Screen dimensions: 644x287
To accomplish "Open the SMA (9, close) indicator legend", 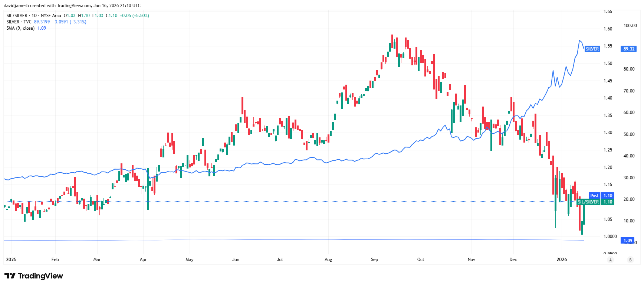I will click(20, 28).
